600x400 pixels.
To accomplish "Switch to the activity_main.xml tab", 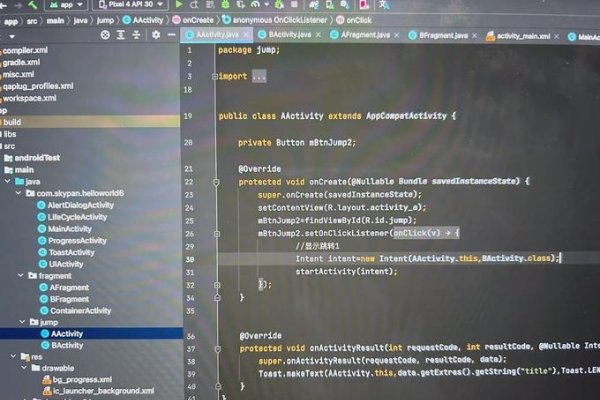I will (x=523, y=36).
